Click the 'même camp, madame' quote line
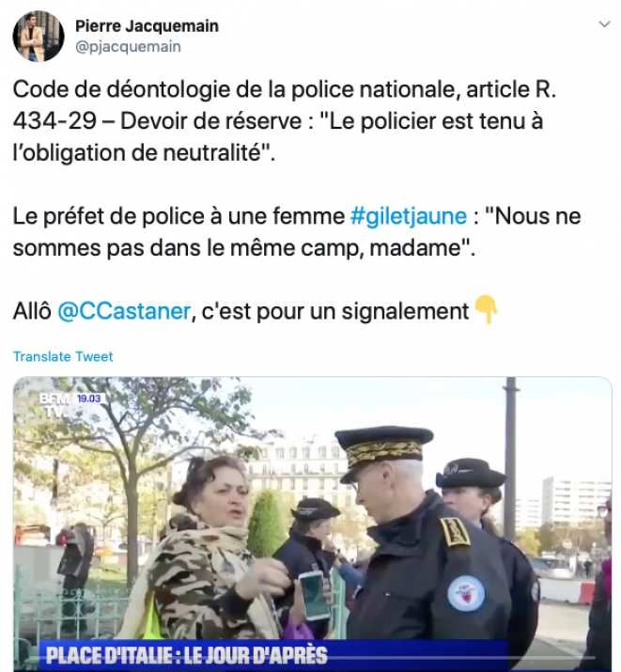This screenshot has width=621, height=672. pyautogui.click(x=244, y=248)
